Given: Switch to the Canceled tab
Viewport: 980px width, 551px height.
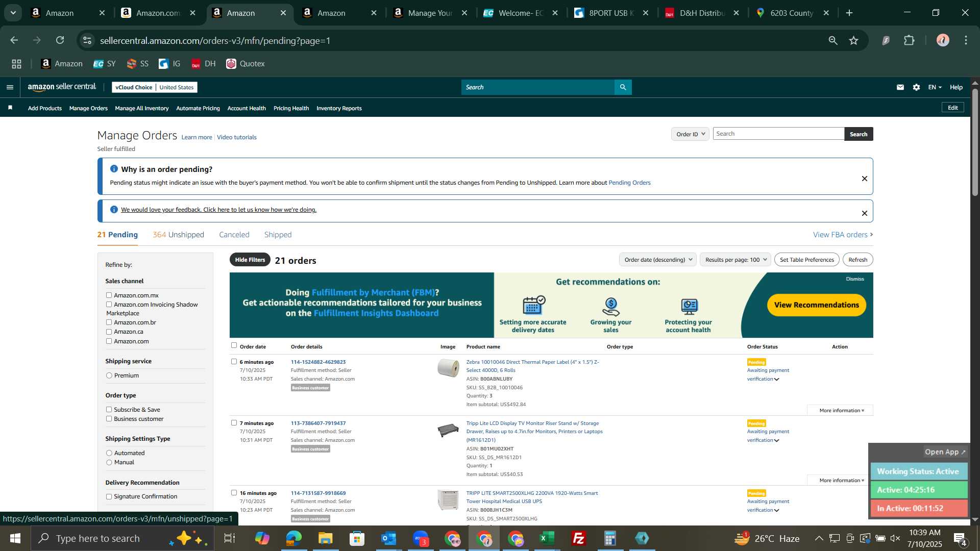Looking at the screenshot, I should click(x=234, y=235).
